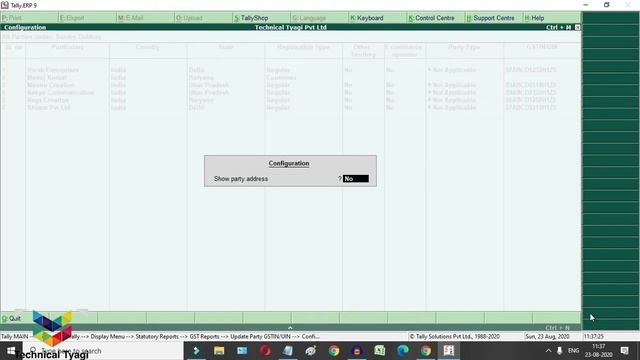Open the Windows notification center

[x=624, y=351]
